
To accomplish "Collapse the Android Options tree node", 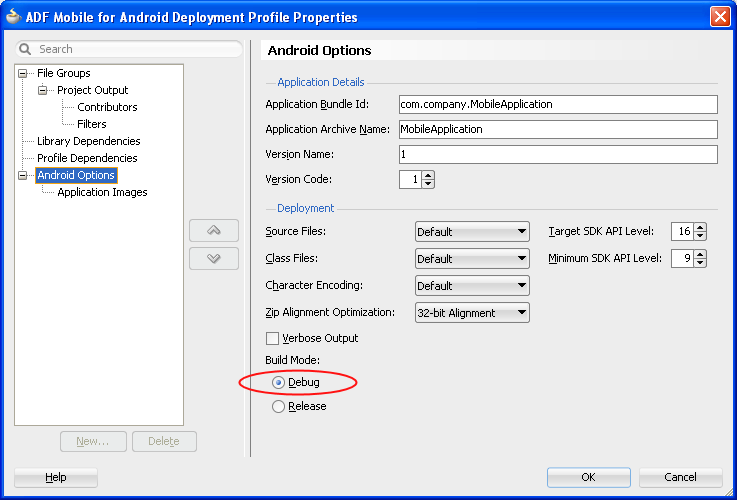I will pos(22,175).
